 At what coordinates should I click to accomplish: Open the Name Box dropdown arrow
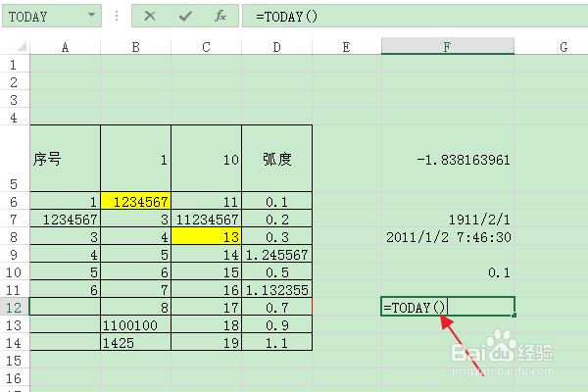[91, 15]
